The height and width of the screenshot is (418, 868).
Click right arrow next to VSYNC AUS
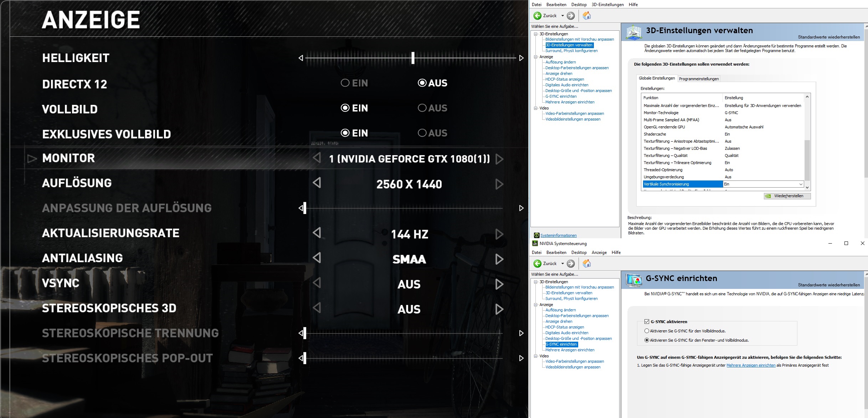click(499, 284)
